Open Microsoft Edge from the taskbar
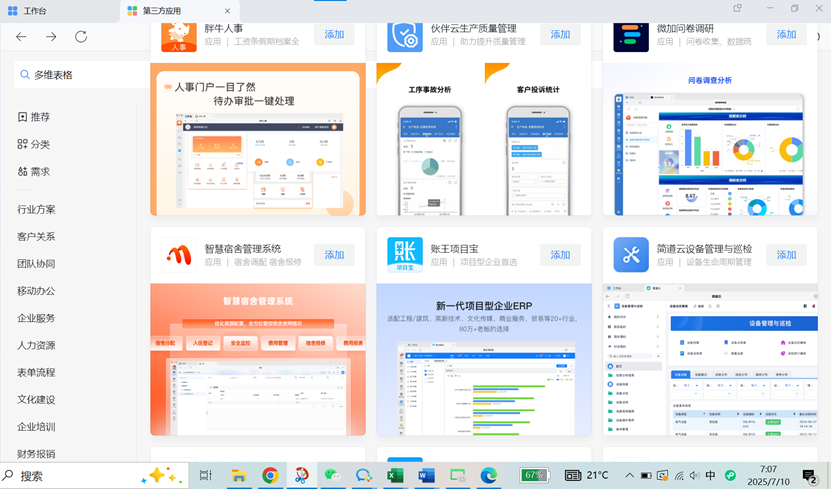Viewport: 831px width, 489px height. tap(489, 475)
